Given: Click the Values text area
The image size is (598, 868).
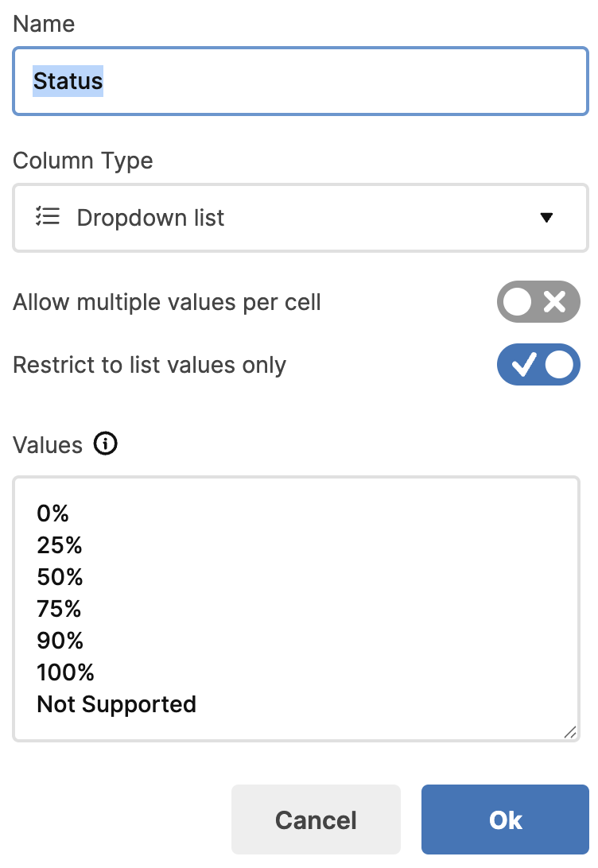Looking at the screenshot, I should [x=297, y=608].
